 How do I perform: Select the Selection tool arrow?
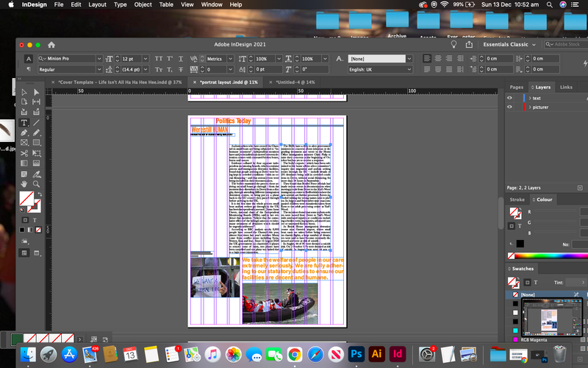24,92
